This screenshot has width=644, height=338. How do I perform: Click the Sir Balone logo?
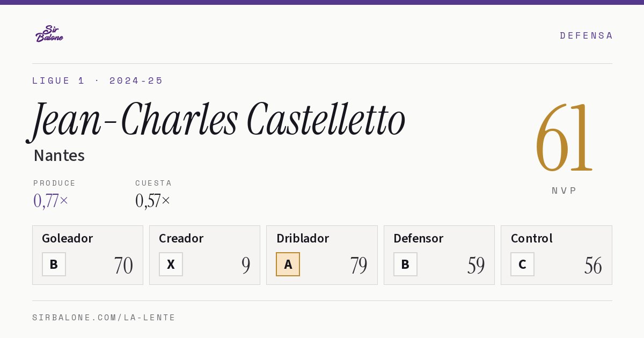click(x=49, y=34)
